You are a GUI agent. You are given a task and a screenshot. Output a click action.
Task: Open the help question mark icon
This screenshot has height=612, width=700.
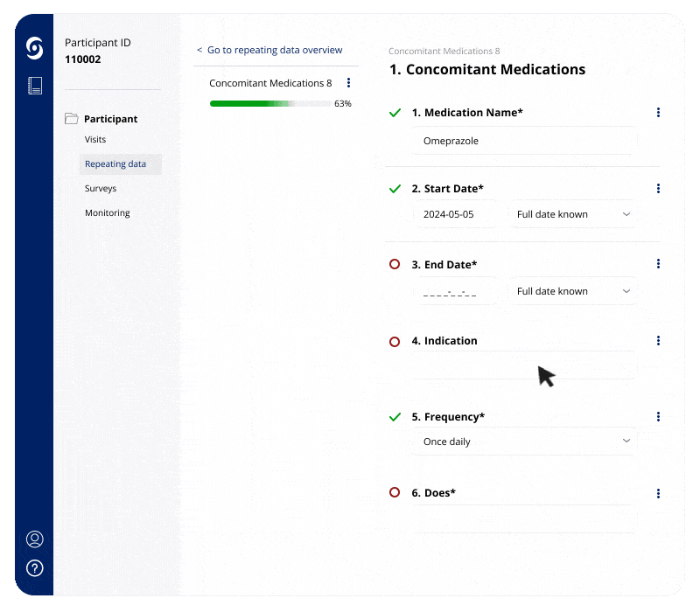coord(35,567)
